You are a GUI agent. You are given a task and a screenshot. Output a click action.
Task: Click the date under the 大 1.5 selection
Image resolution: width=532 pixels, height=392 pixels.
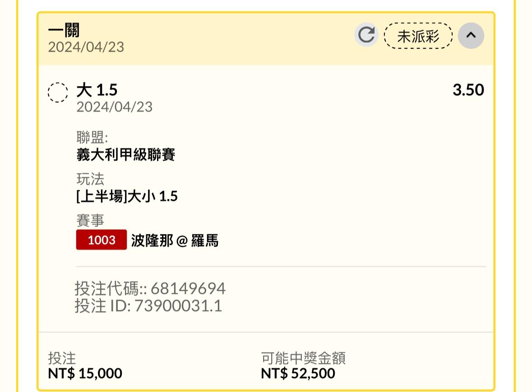pos(114,107)
